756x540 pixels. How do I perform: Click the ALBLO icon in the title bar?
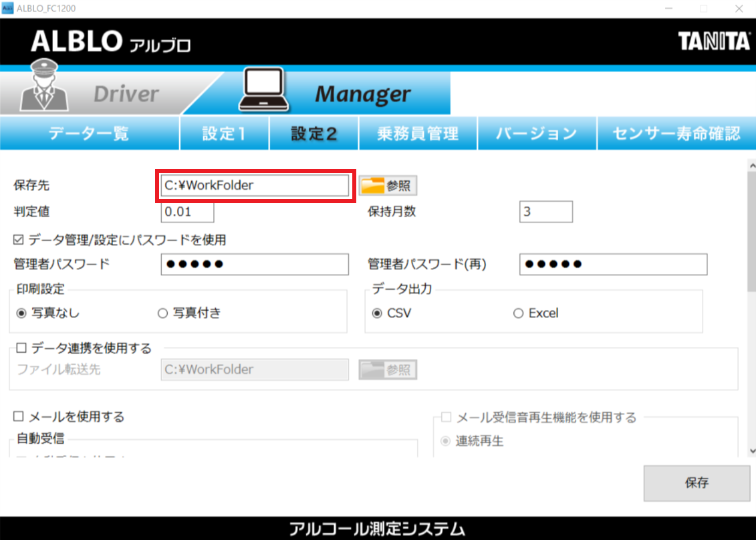pyautogui.click(x=9, y=7)
